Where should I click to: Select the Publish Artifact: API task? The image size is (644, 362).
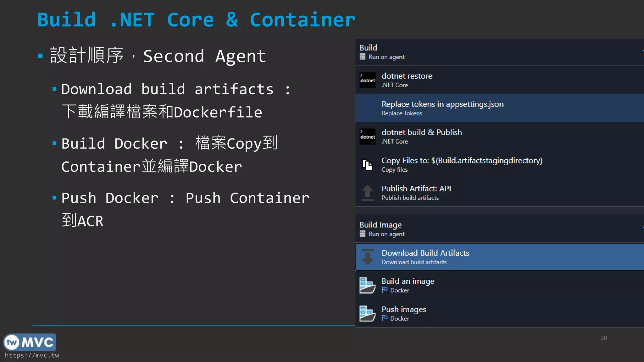point(500,192)
